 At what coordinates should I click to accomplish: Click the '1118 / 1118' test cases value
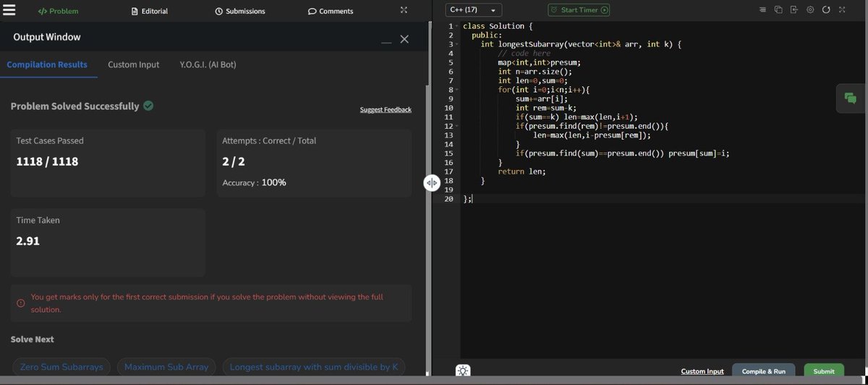point(47,161)
